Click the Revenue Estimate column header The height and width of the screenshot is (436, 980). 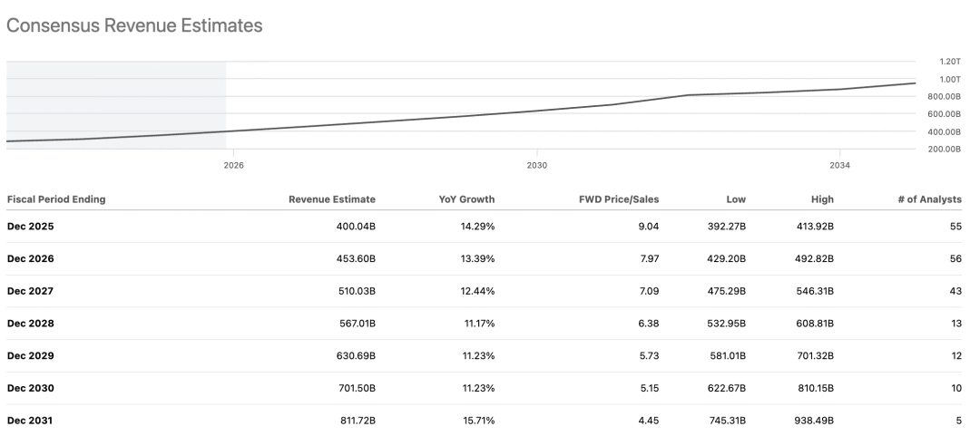coord(331,199)
